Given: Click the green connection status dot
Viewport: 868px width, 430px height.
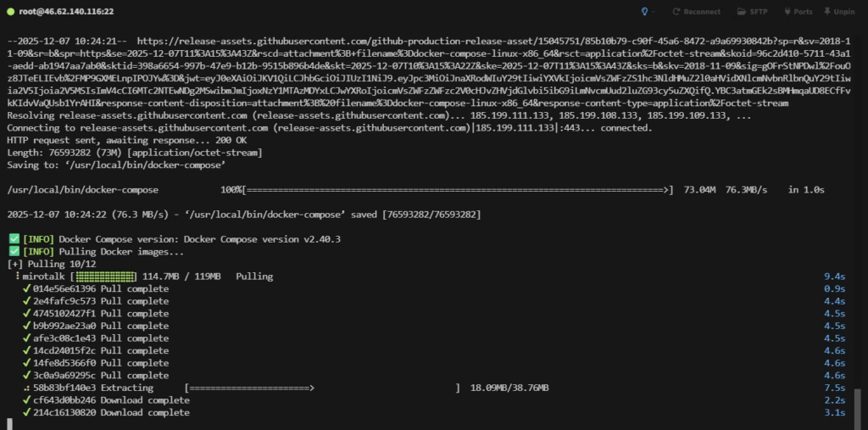Looking at the screenshot, I should coord(11,12).
